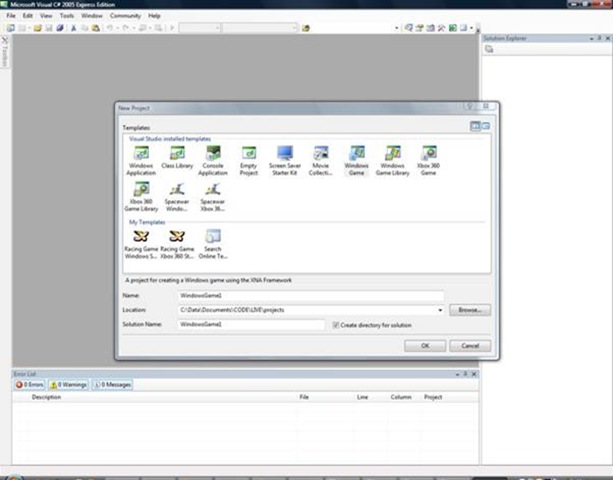613x480 pixels.
Task: Click the Screen Saver Starter Kit icon
Action: tap(285, 153)
